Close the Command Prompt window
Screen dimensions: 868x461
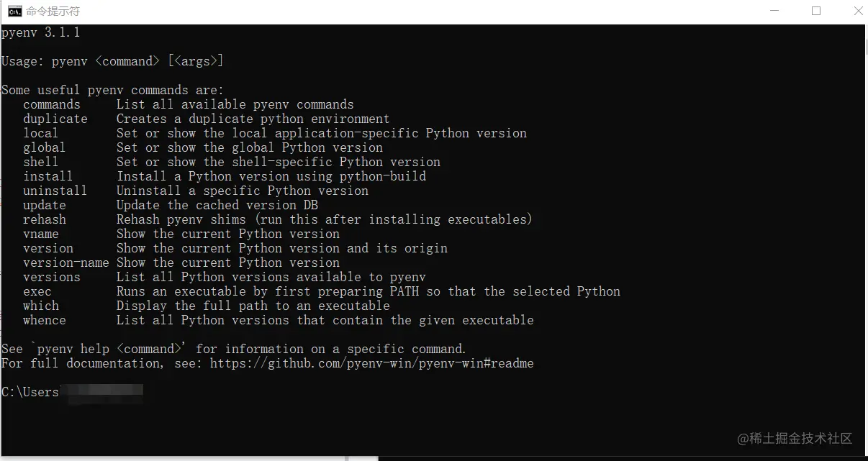856,11
